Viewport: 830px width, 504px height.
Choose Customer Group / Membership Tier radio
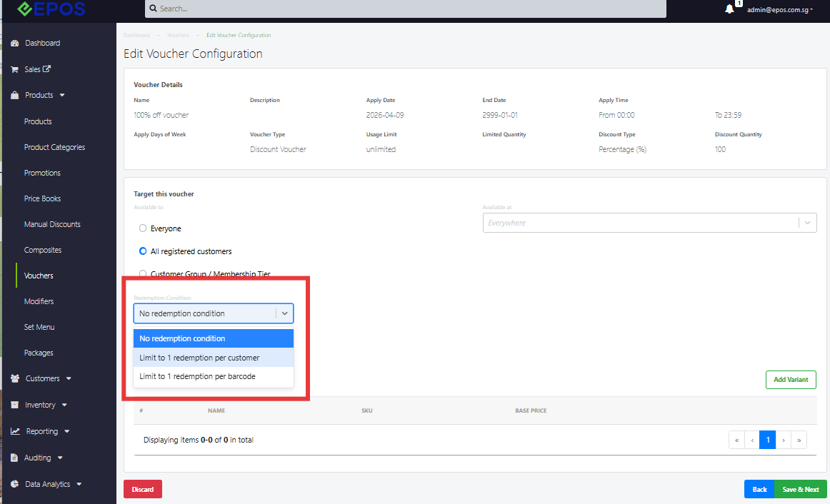point(143,273)
